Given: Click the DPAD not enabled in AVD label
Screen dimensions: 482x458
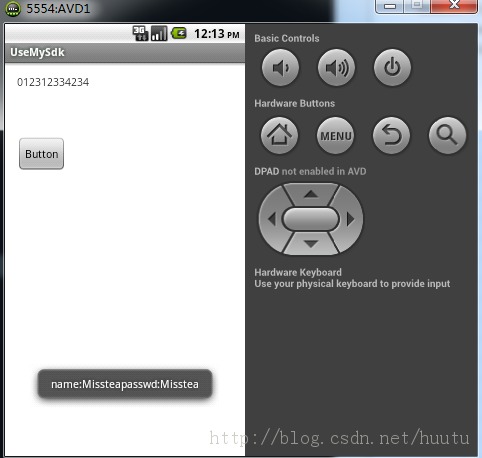Looking at the screenshot, I should (x=310, y=171).
